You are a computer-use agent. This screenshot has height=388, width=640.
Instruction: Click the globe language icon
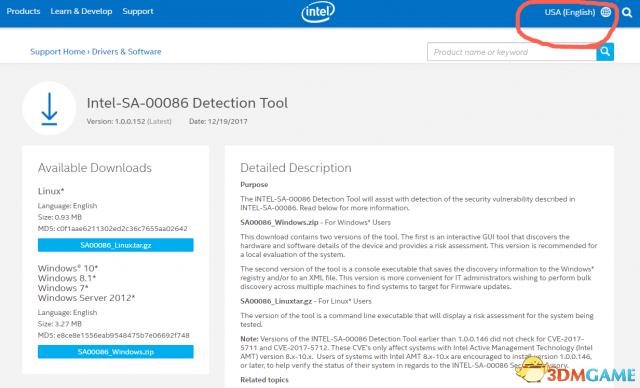coord(606,12)
